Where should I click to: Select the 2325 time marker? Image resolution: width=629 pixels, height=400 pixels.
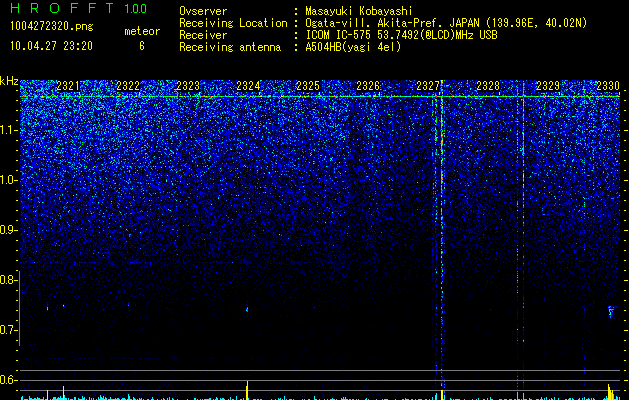click(308, 86)
